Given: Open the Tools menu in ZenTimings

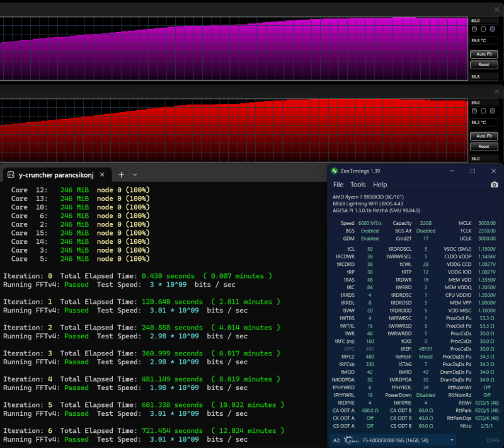Looking at the screenshot, I should pyautogui.click(x=358, y=185).
